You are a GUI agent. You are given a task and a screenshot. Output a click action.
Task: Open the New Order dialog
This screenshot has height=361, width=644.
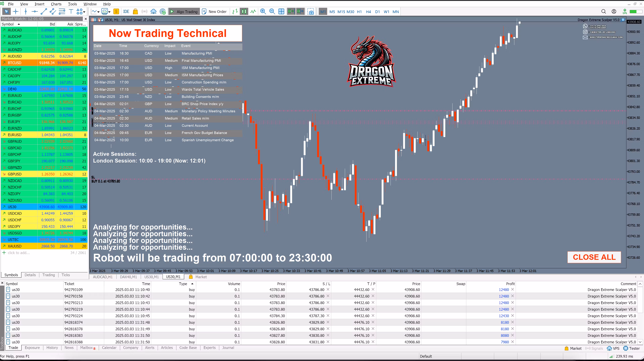pos(214,11)
